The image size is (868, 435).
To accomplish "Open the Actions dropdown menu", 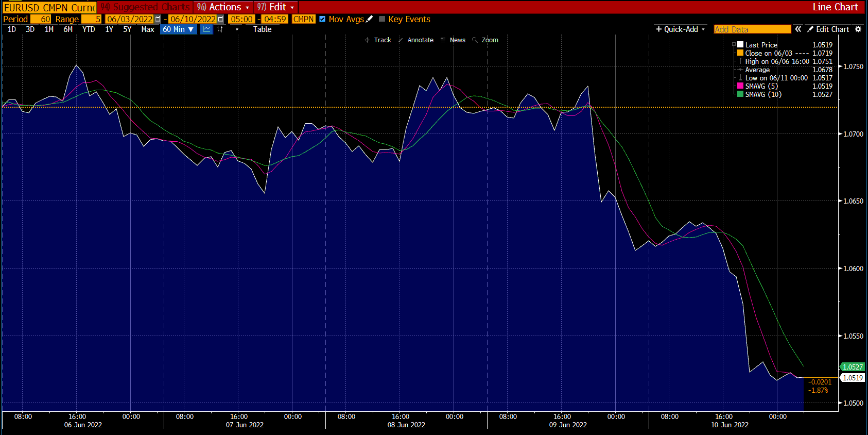I will (223, 7).
